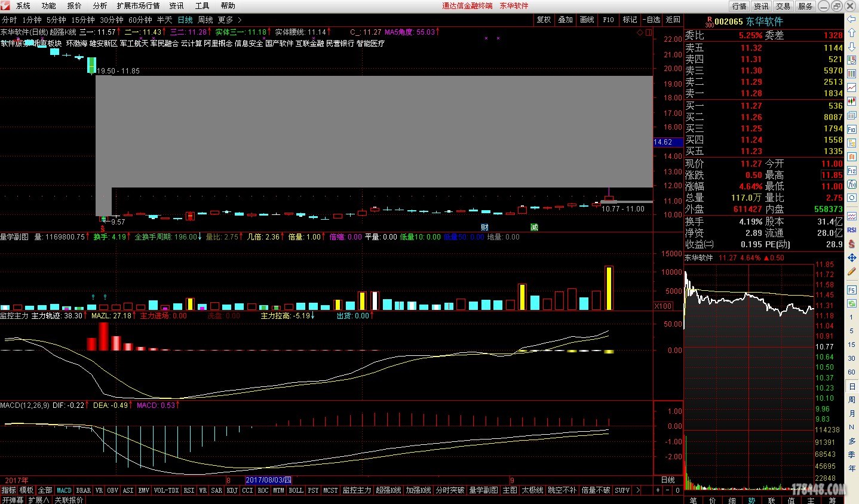Image resolution: width=859 pixels, height=504 pixels.
Task: Select the 监控主力 indicator tab
Action: [357, 490]
